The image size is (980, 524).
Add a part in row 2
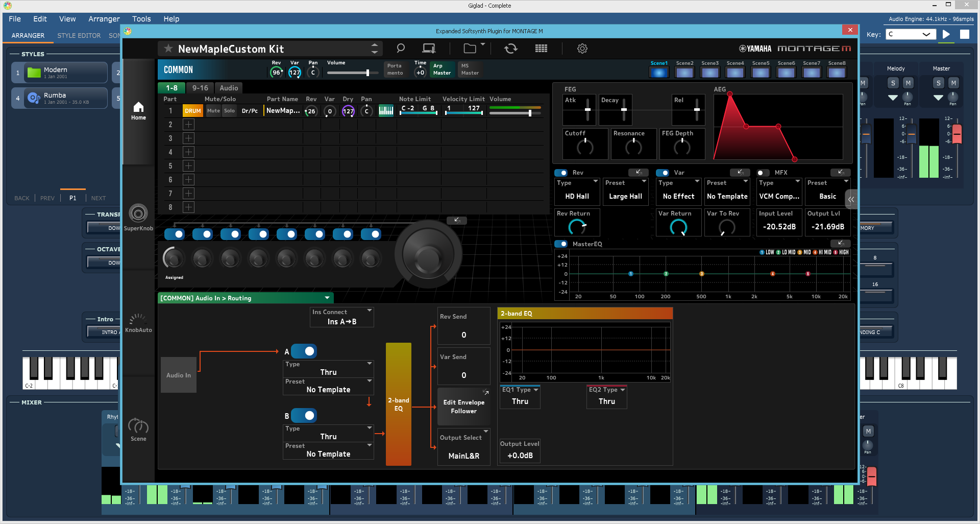point(188,125)
